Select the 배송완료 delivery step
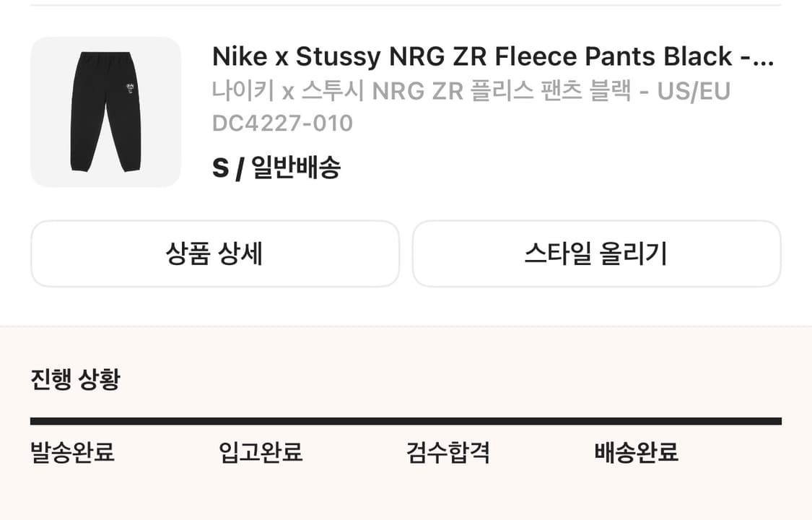Viewport: 812px width, 520px height. pyautogui.click(x=636, y=454)
